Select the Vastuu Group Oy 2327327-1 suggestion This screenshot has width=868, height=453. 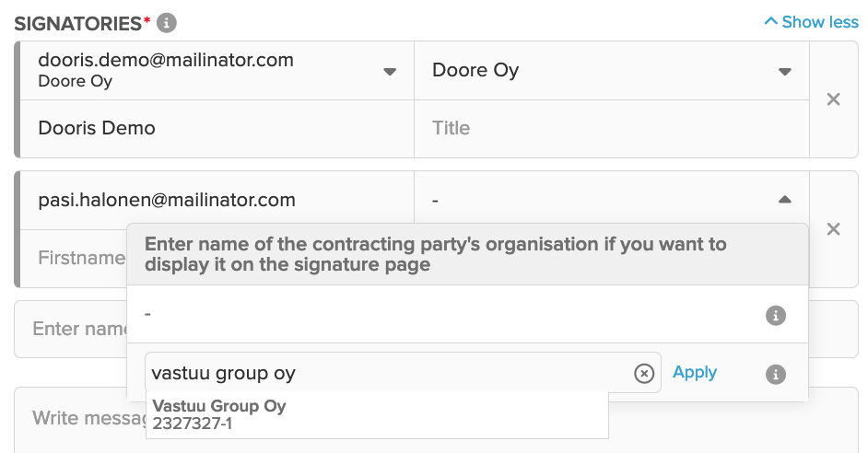(377, 415)
